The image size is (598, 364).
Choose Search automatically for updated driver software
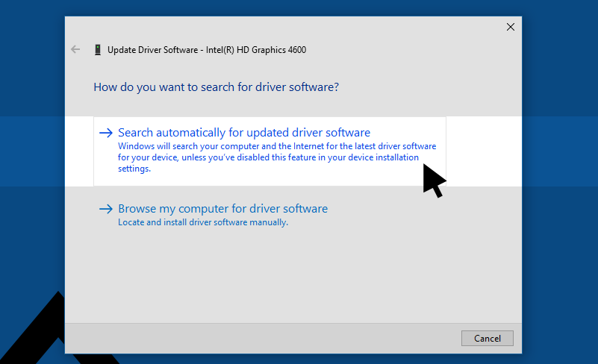tap(270, 151)
